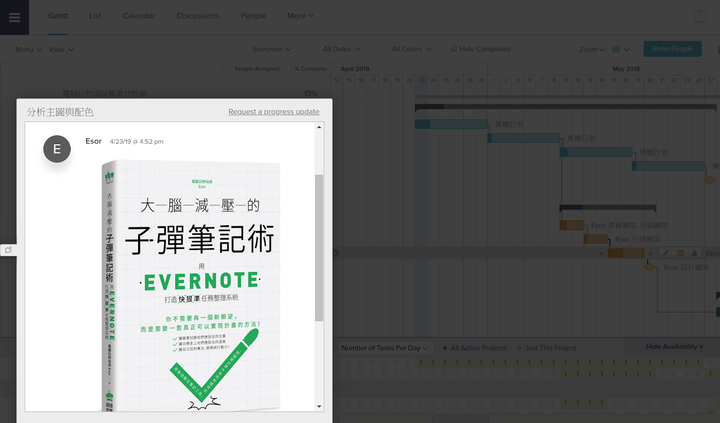
Task: Click the book cover image in the comment
Action: click(x=191, y=285)
